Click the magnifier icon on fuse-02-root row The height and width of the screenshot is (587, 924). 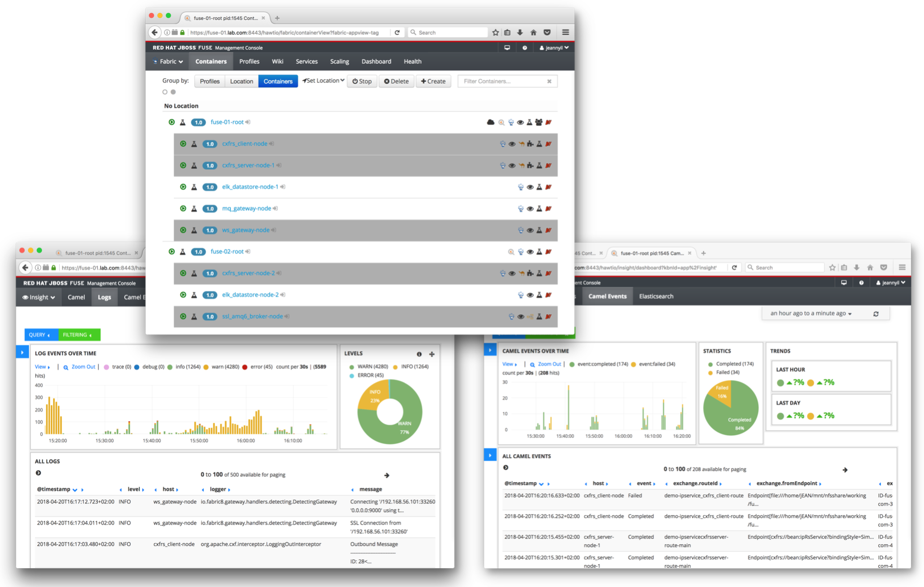511,252
